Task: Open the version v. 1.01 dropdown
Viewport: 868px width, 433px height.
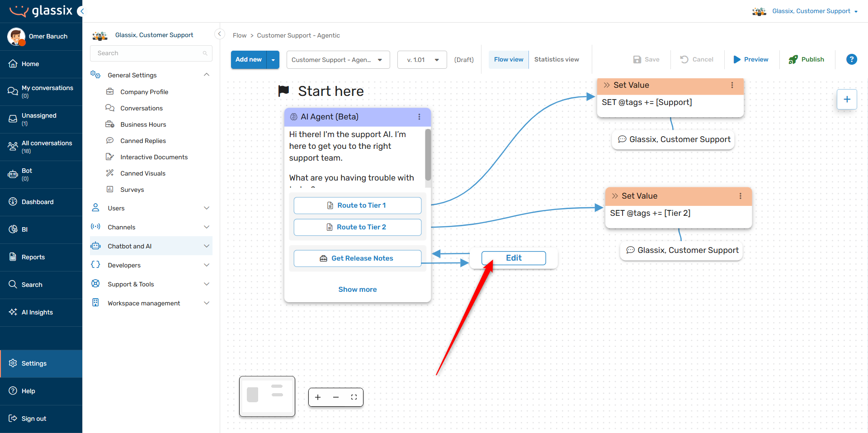Action: point(422,60)
